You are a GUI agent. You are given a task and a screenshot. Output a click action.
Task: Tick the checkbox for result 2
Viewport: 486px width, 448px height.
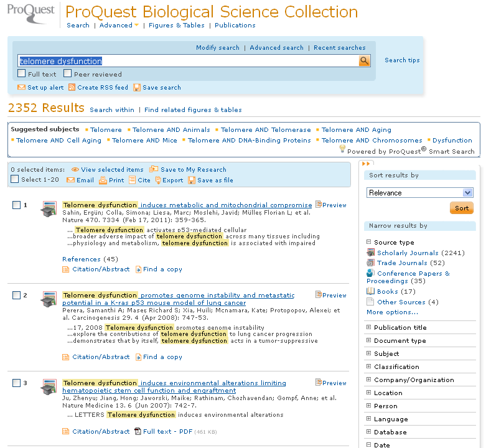tap(16, 296)
